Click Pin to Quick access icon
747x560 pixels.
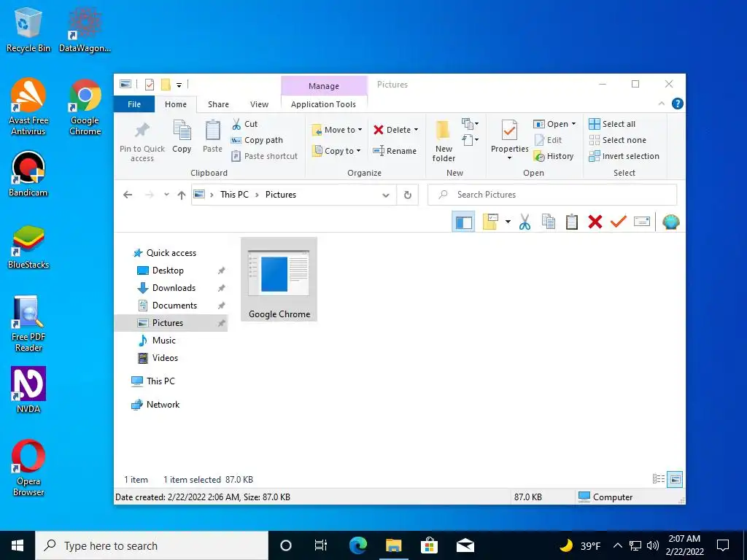coord(142,130)
